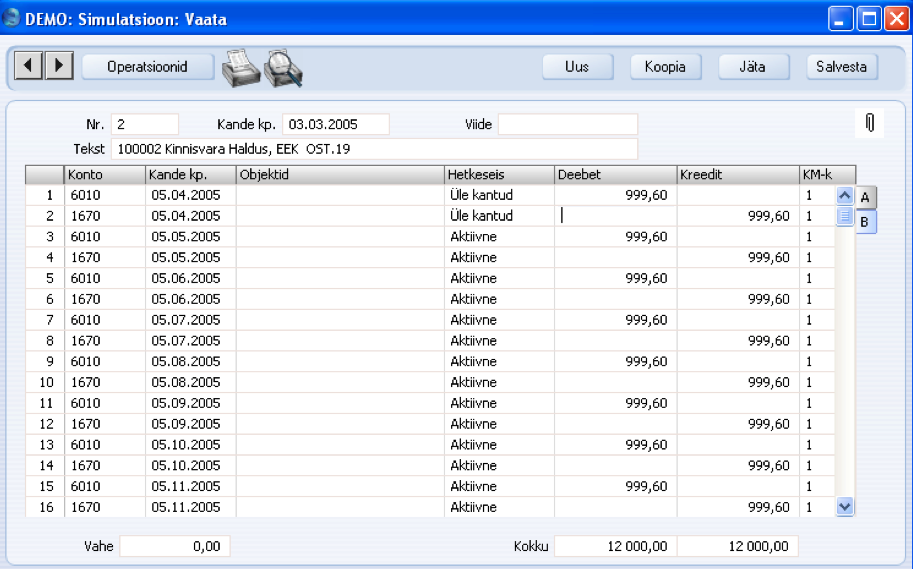Click the Nr. field containing 2
The width and height of the screenshot is (913, 569).
144,124
